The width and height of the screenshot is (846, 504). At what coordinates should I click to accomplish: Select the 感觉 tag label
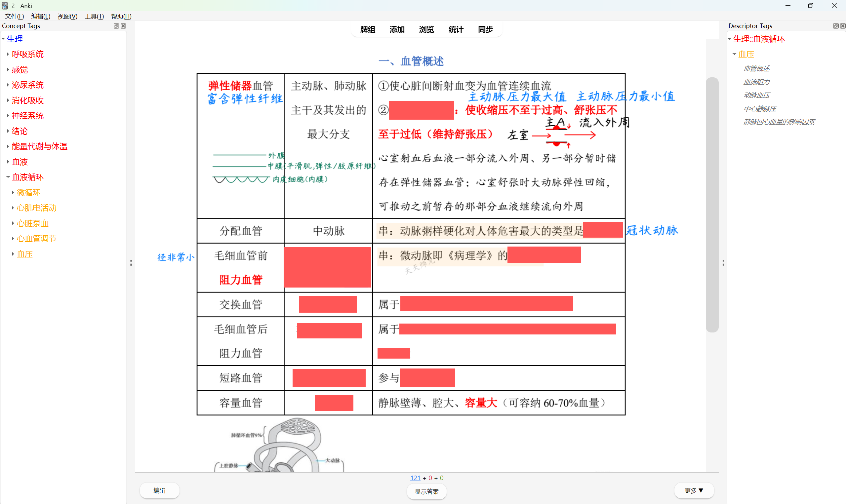coord(20,69)
